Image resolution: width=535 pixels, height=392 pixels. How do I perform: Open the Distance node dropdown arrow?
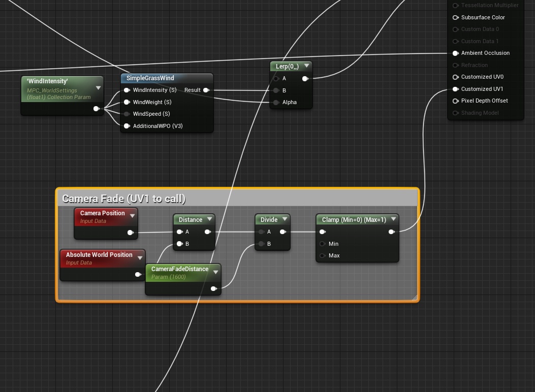209,219
